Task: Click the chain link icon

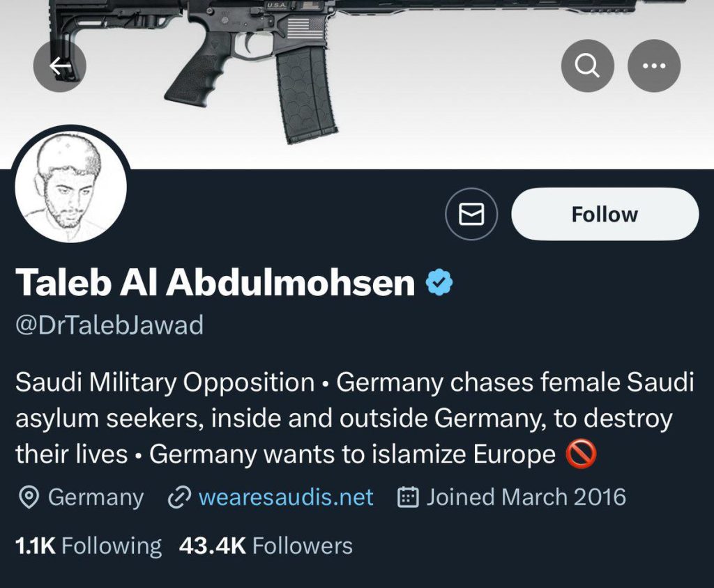Action: pyautogui.click(x=180, y=497)
